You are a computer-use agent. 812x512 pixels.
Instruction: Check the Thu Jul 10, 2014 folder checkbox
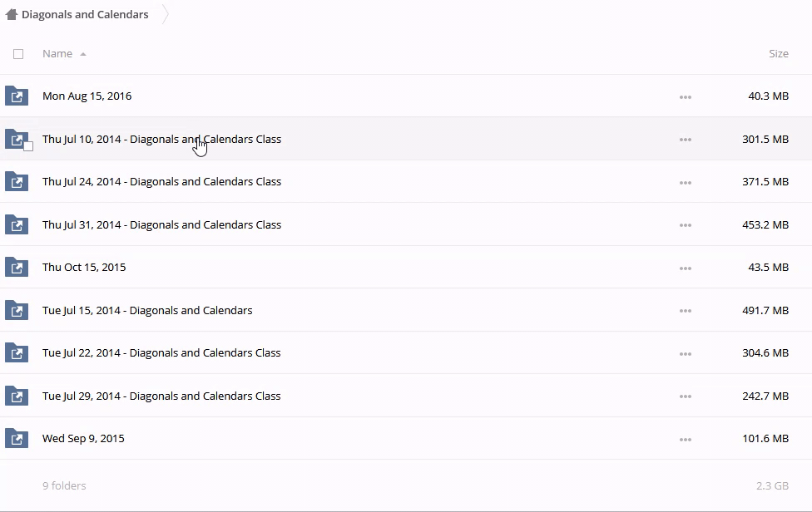pos(28,146)
